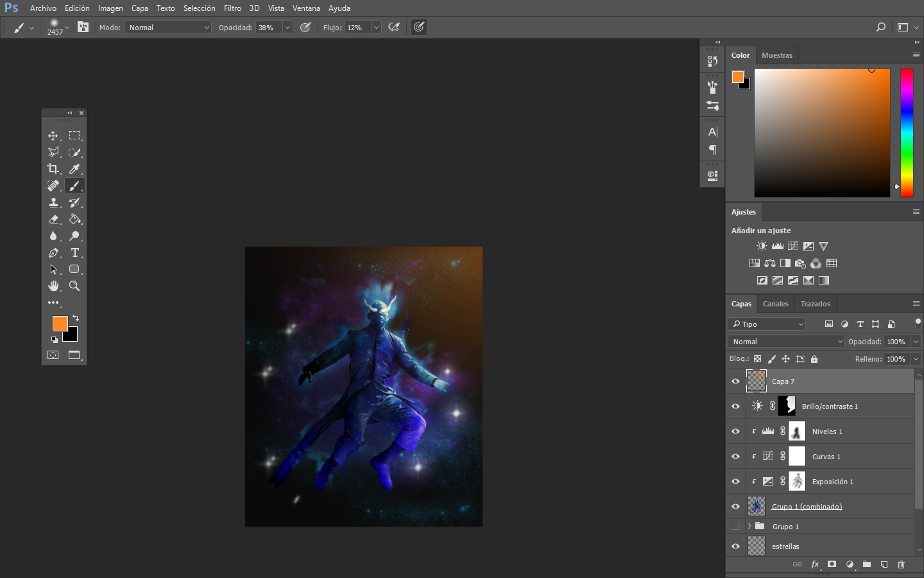Screen dimensions: 924x578
Task: Select the Brush tool in toolbox
Action: point(74,186)
